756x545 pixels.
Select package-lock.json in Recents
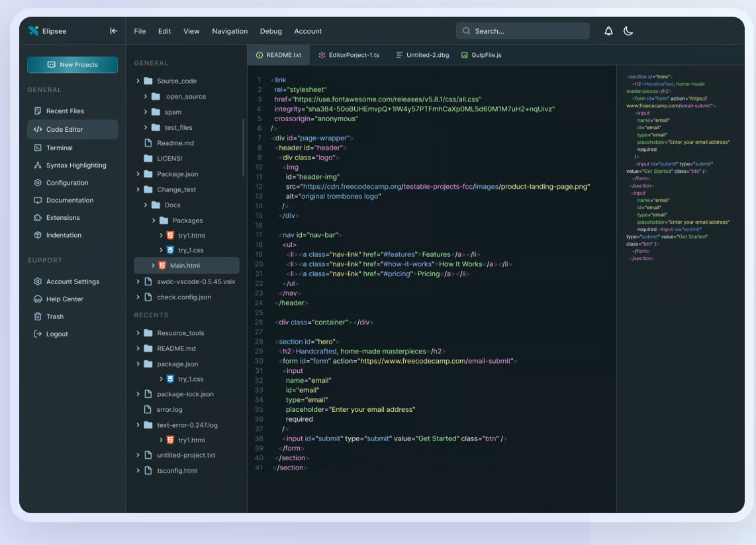tap(187, 394)
